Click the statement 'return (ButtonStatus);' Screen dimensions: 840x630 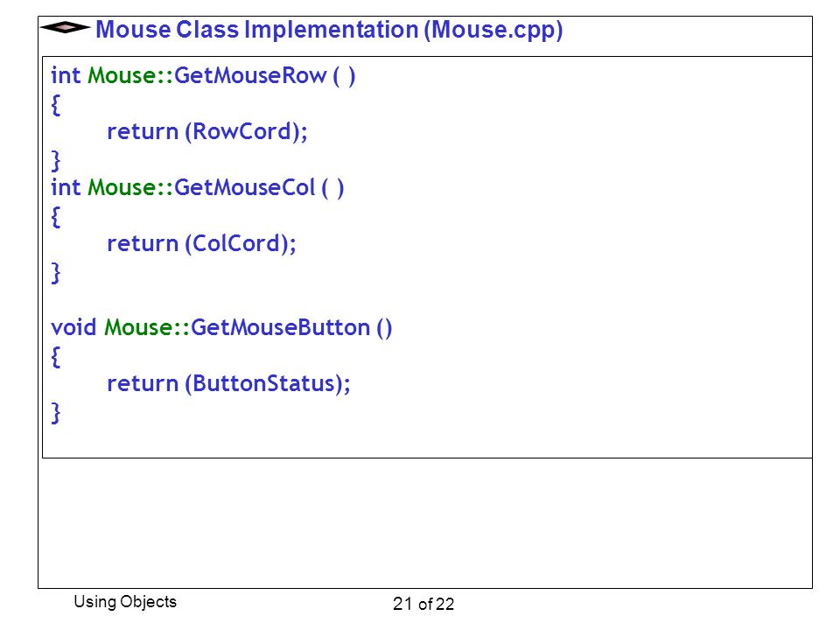pos(228,384)
